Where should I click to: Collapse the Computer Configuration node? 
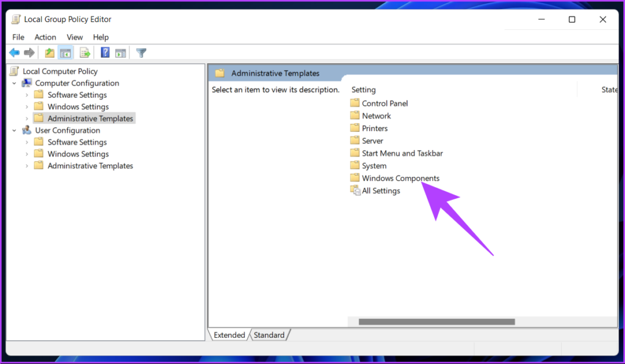pyautogui.click(x=14, y=83)
